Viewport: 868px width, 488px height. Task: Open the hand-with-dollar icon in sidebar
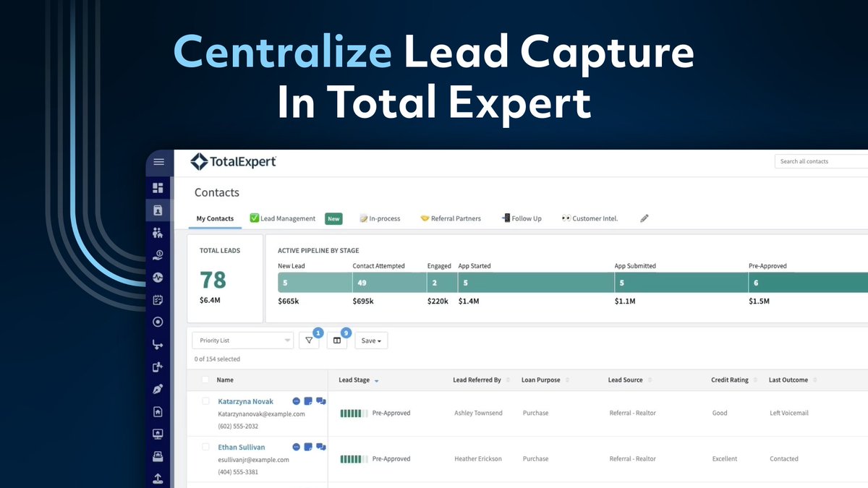tap(158, 255)
